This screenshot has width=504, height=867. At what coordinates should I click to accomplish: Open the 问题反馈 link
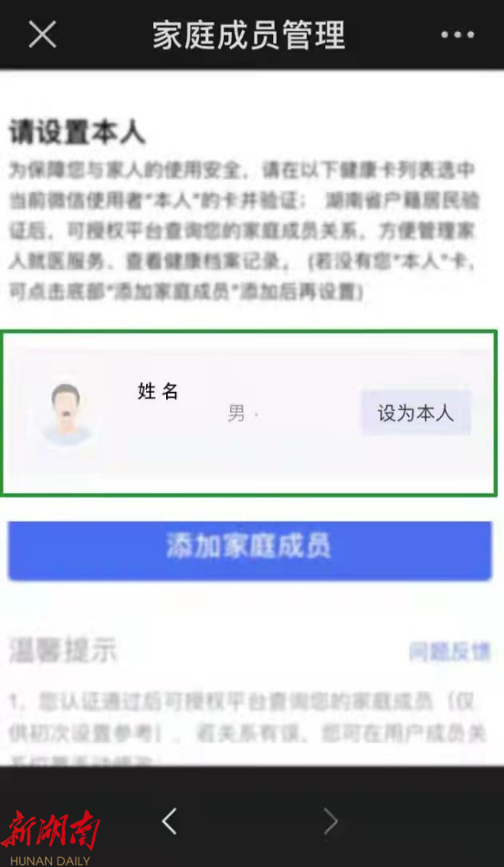tap(449, 652)
